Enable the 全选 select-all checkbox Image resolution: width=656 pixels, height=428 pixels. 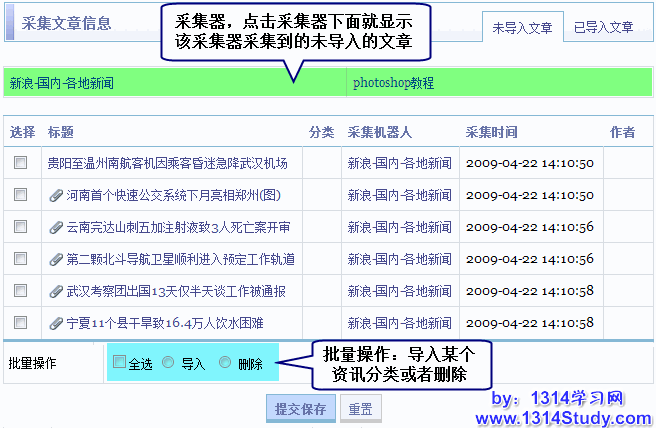pos(120,363)
